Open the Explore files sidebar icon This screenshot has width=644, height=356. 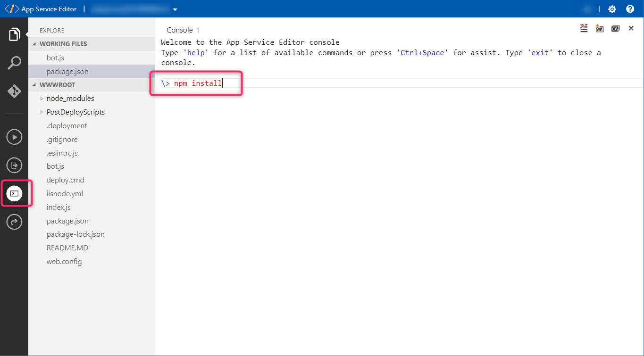coord(14,34)
